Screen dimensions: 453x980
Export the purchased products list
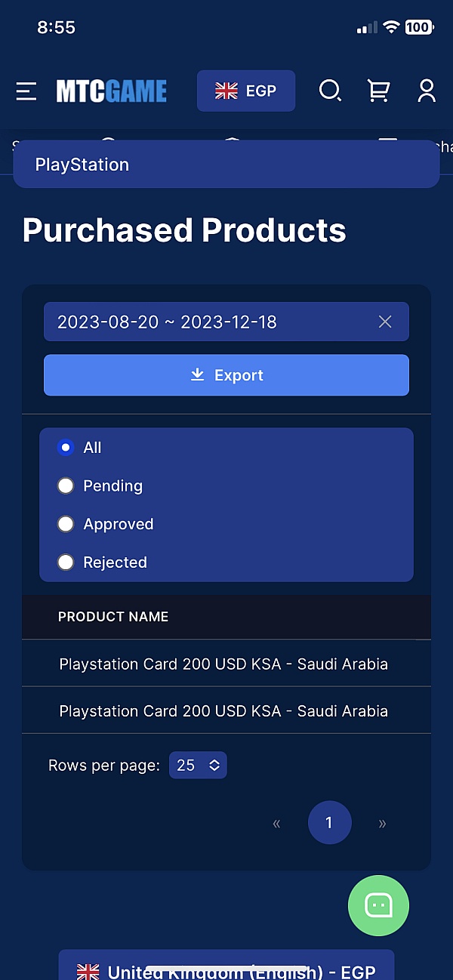tap(226, 375)
